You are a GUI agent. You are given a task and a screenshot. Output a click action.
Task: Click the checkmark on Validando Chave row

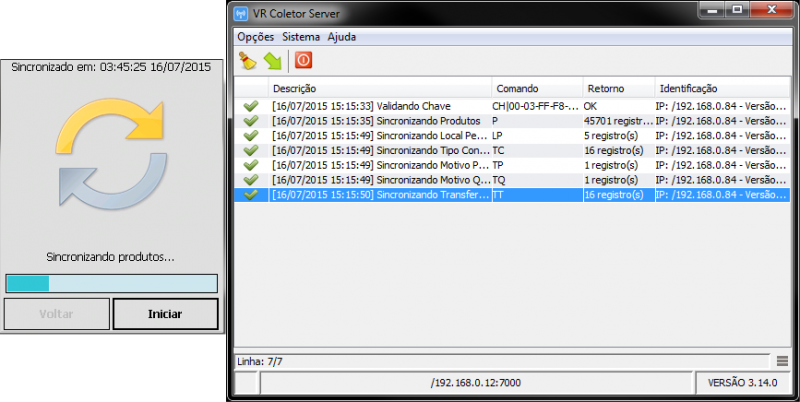tap(251, 107)
